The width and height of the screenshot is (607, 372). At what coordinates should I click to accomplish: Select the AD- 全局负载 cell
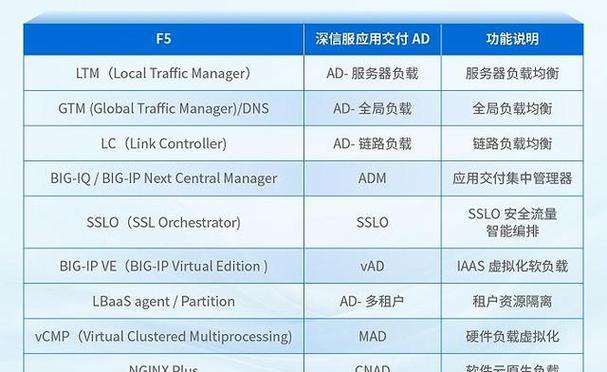(x=372, y=108)
